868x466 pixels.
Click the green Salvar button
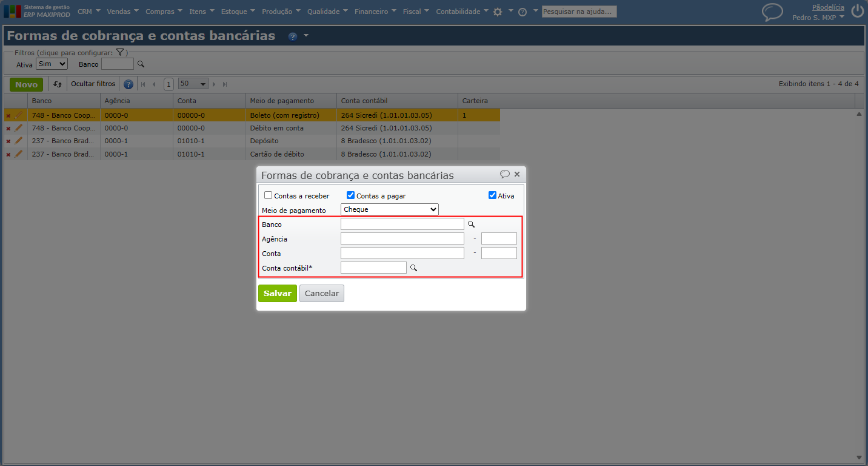click(278, 293)
